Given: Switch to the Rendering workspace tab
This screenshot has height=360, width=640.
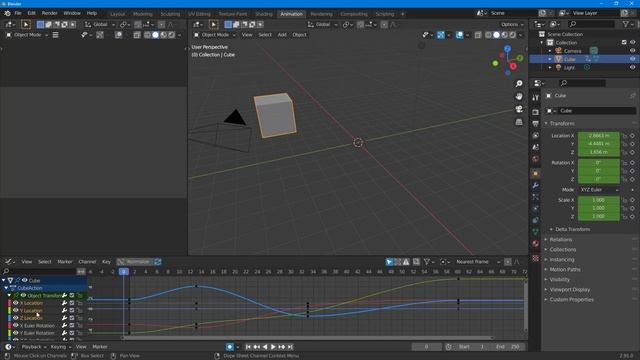Looking at the screenshot, I should pyautogui.click(x=321, y=14).
